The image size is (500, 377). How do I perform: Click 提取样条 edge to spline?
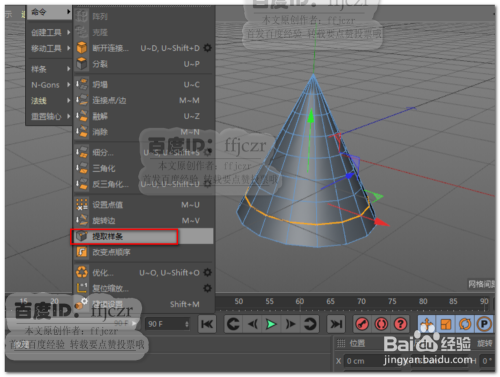(x=143, y=236)
